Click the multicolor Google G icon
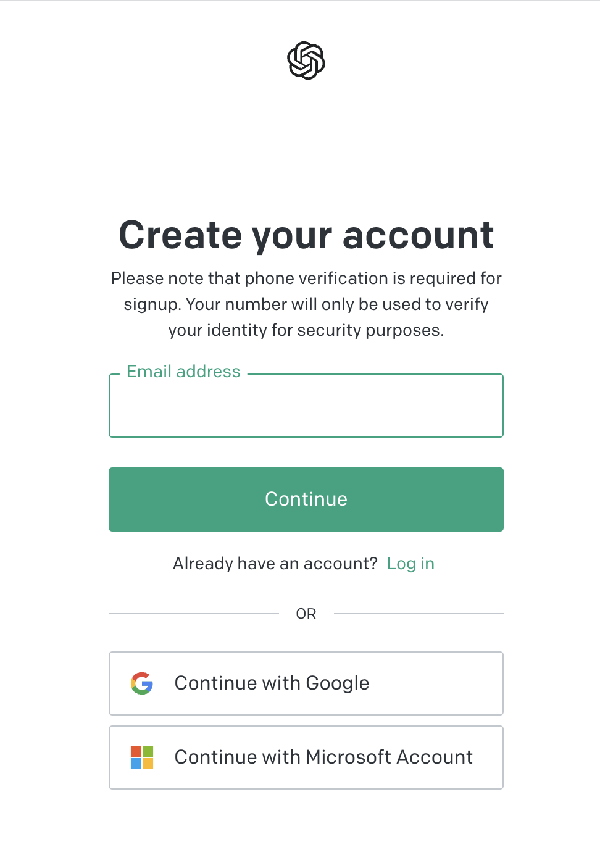600x868 pixels. [x=142, y=683]
